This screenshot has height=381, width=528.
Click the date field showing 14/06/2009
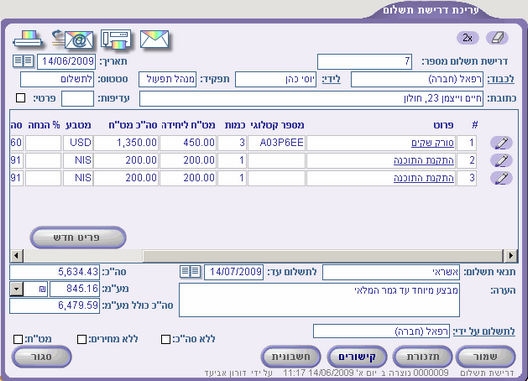(x=66, y=62)
